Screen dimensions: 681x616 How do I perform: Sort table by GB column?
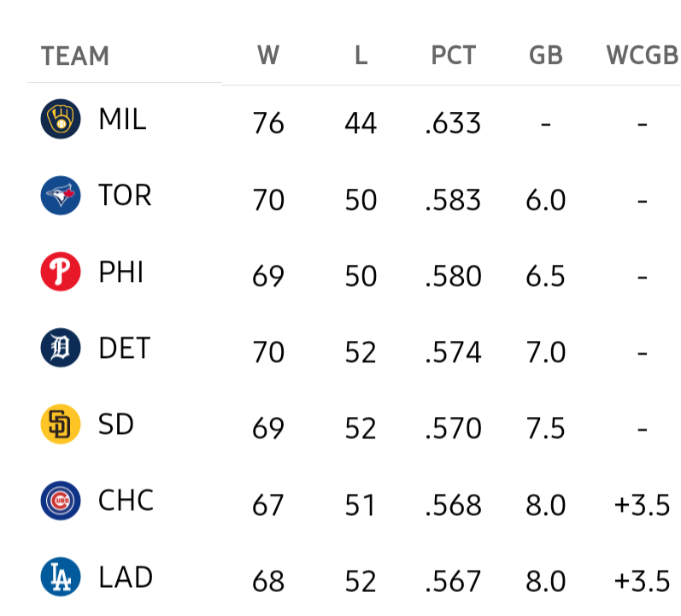click(546, 56)
